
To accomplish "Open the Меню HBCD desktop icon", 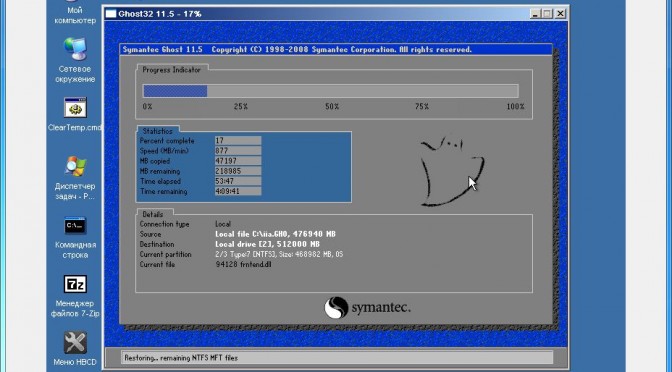I will pyautogui.click(x=75, y=349).
